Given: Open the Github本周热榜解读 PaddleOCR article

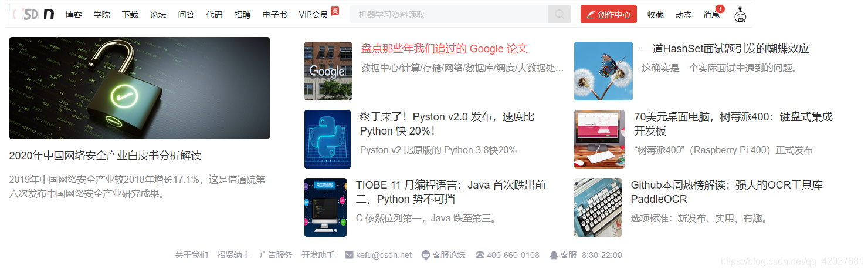Looking at the screenshot, I should pyautogui.click(x=727, y=192).
